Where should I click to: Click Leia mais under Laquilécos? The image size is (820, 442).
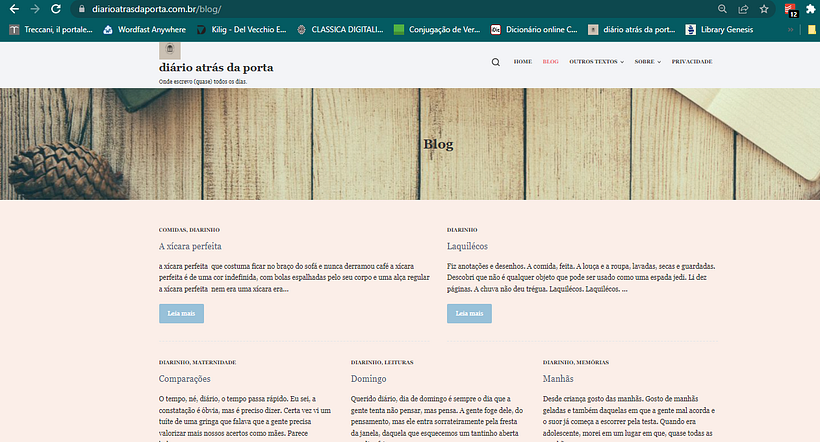(469, 313)
